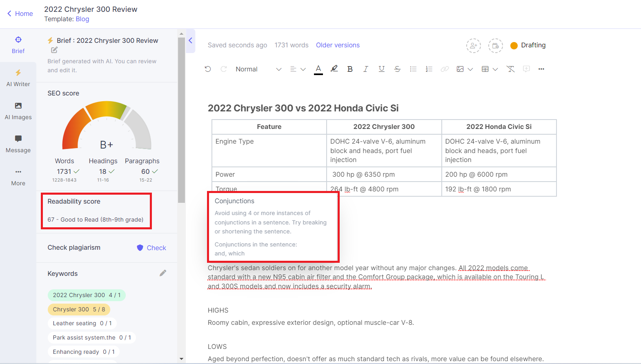Open the text alignment dropdown
This screenshot has height=364, width=641.
coord(298,69)
